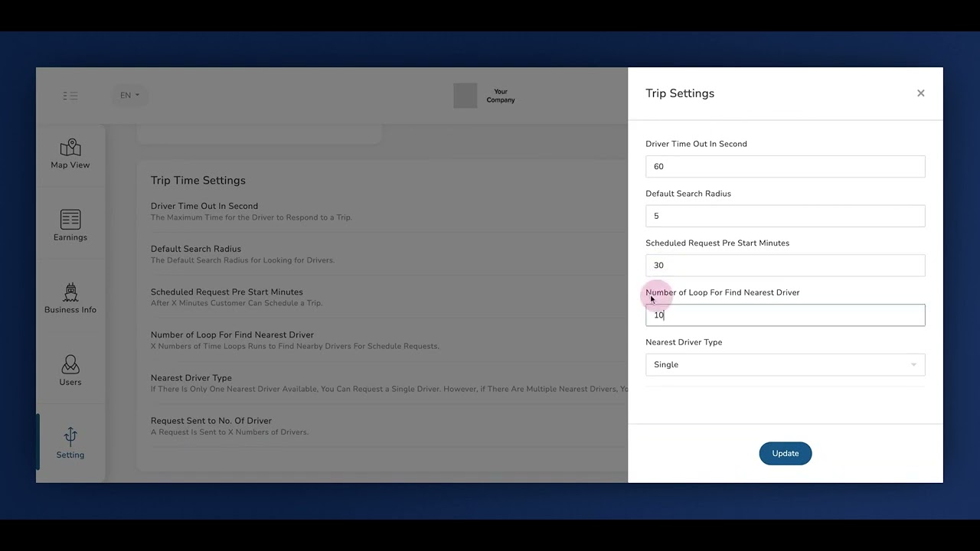
Task: Open the EN language dropdown
Action: [x=129, y=96]
